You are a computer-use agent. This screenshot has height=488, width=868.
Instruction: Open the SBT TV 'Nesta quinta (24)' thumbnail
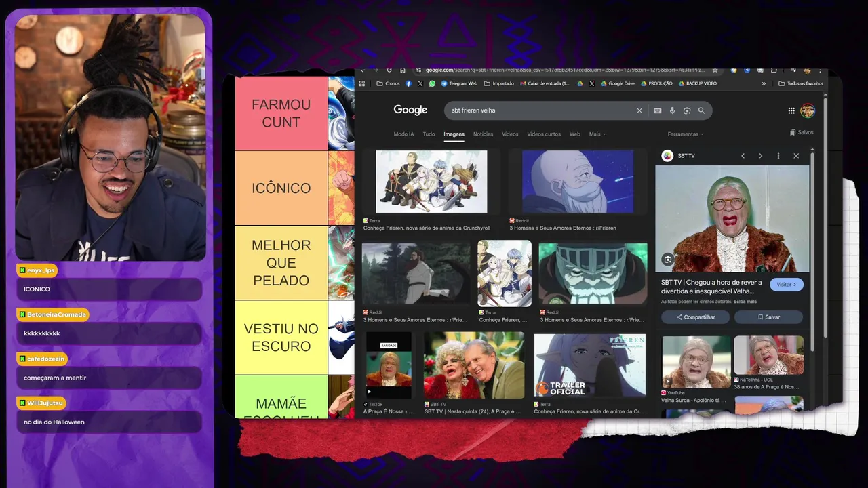click(474, 365)
